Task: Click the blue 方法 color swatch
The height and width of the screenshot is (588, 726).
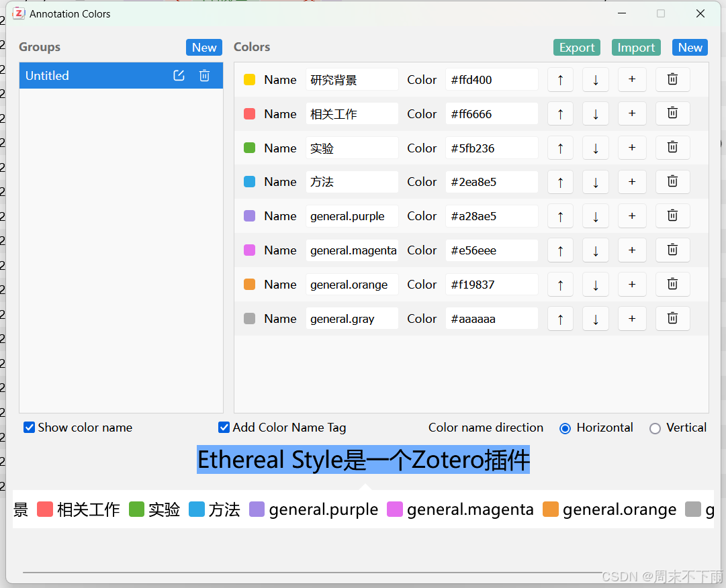Action: click(x=250, y=182)
